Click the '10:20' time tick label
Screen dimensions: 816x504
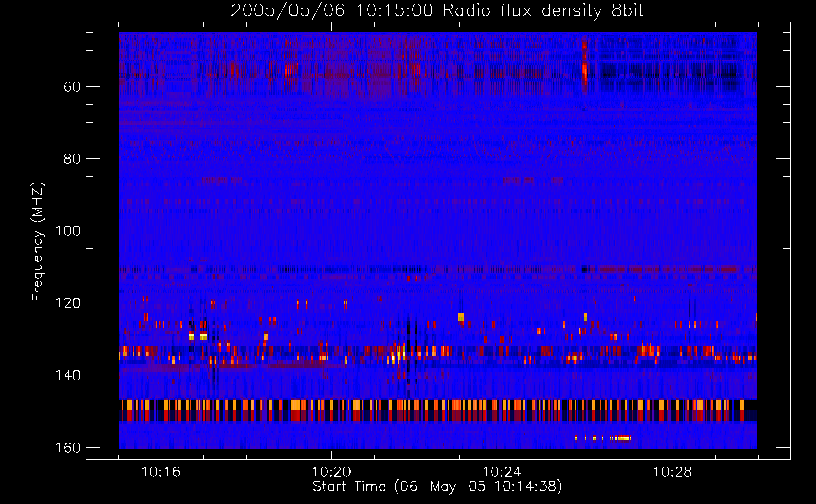(331, 472)
